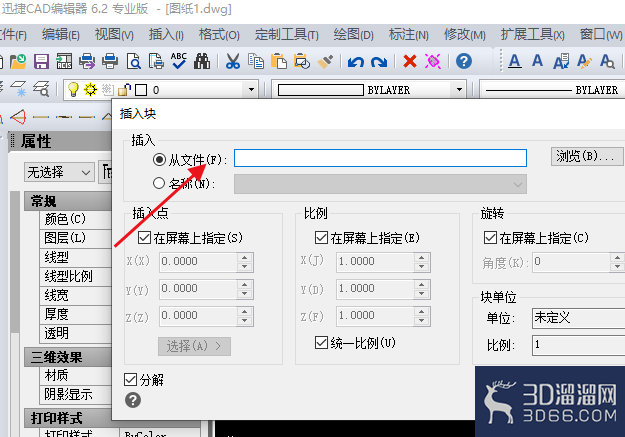Click the Print icon in the toolbar
This screenshot has height=437, width=625.
tap(110, 61)
